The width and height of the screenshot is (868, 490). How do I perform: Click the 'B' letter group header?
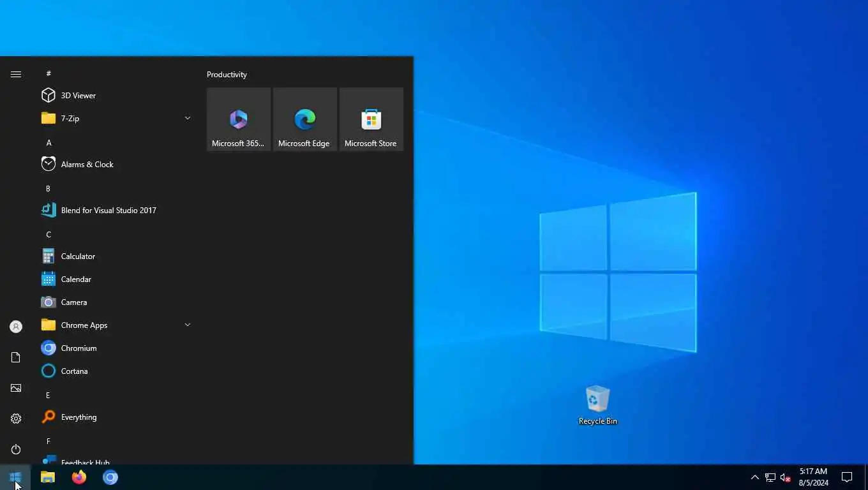tap(48, 188)
